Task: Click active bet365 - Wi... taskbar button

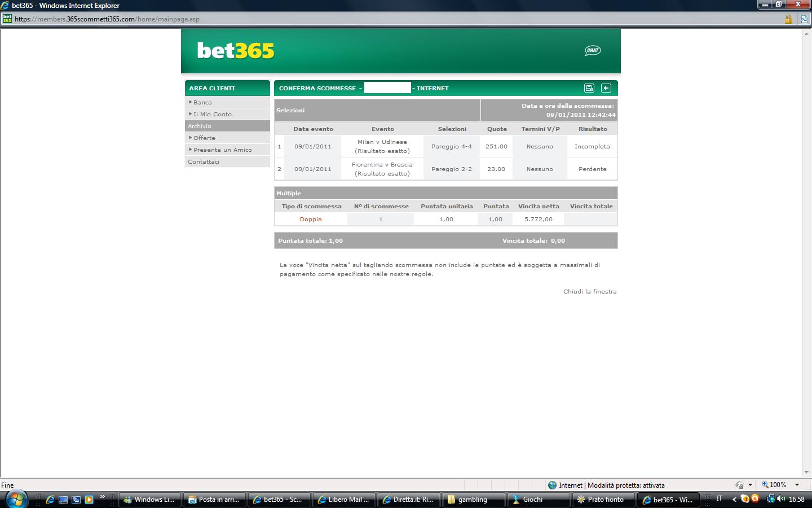Action: tap(668, 500)
